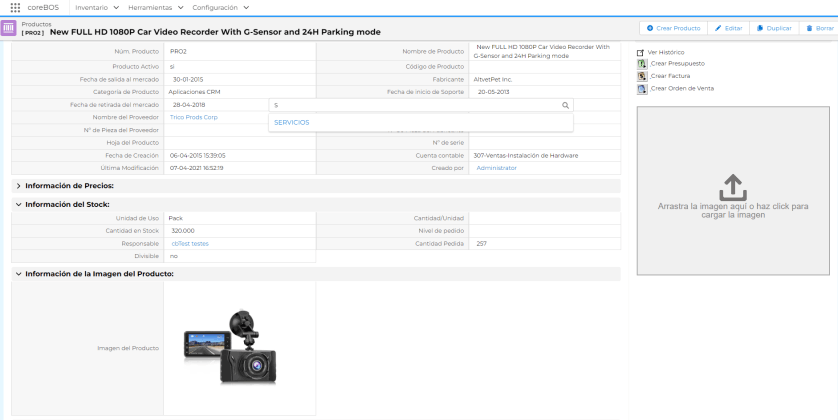Click the Crear Producto button
Image resolution: width=838 pixels, height=420 pixels.
pyautogui.click(x=673, y=28)
